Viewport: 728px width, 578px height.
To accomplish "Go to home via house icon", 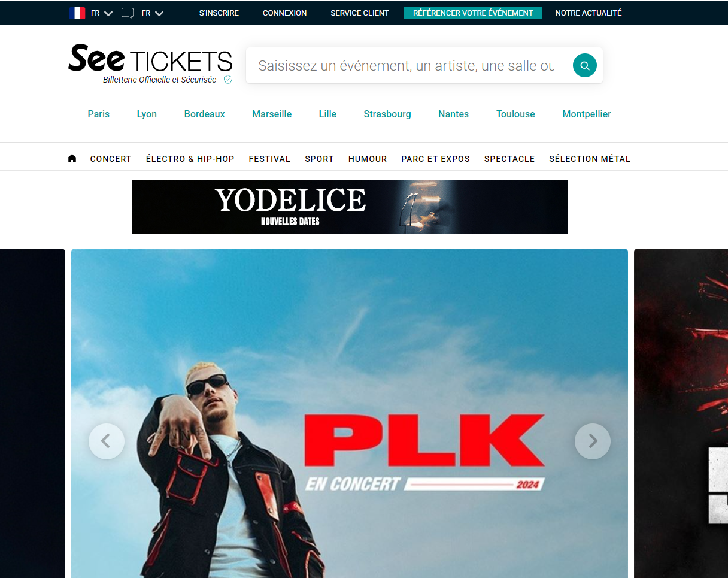I will [x=72, y=159].
